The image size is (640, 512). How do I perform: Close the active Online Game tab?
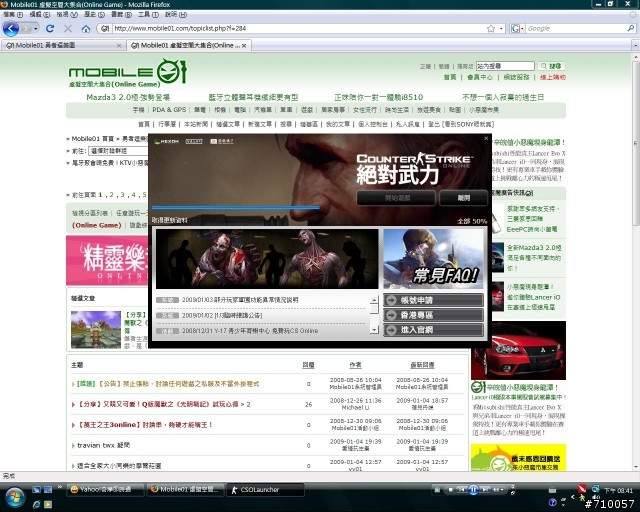[x=244, y=46]
